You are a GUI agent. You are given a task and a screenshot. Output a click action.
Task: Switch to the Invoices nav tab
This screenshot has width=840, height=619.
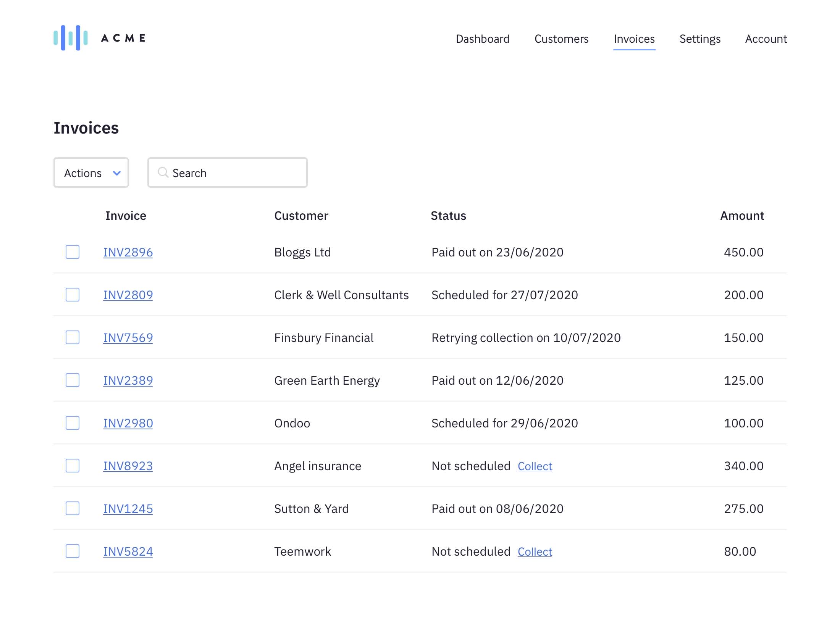(634, 39)
